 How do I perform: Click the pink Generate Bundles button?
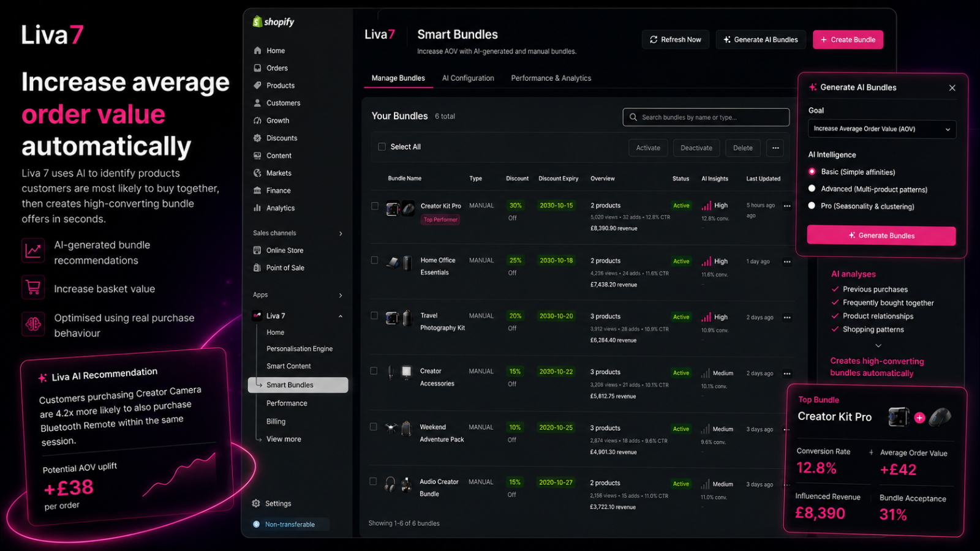click(881, 236)
